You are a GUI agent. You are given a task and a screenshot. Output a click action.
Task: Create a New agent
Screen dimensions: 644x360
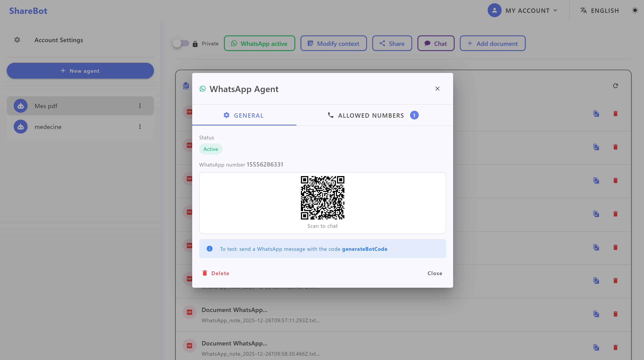click(80, 71)
